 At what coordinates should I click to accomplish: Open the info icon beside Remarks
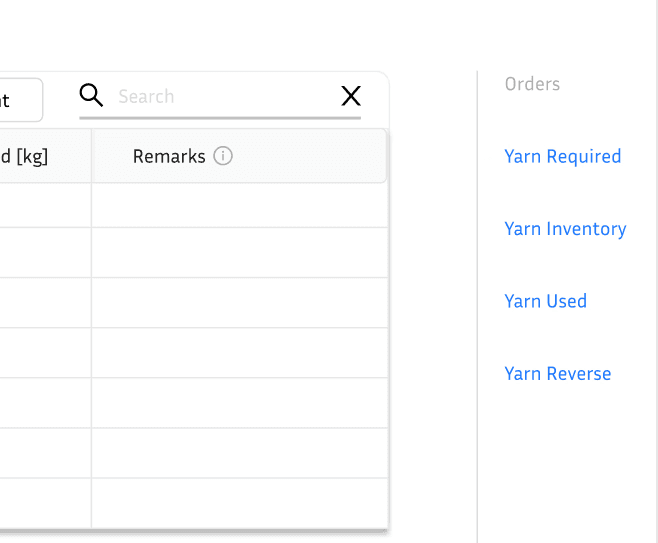click(223, 156)
